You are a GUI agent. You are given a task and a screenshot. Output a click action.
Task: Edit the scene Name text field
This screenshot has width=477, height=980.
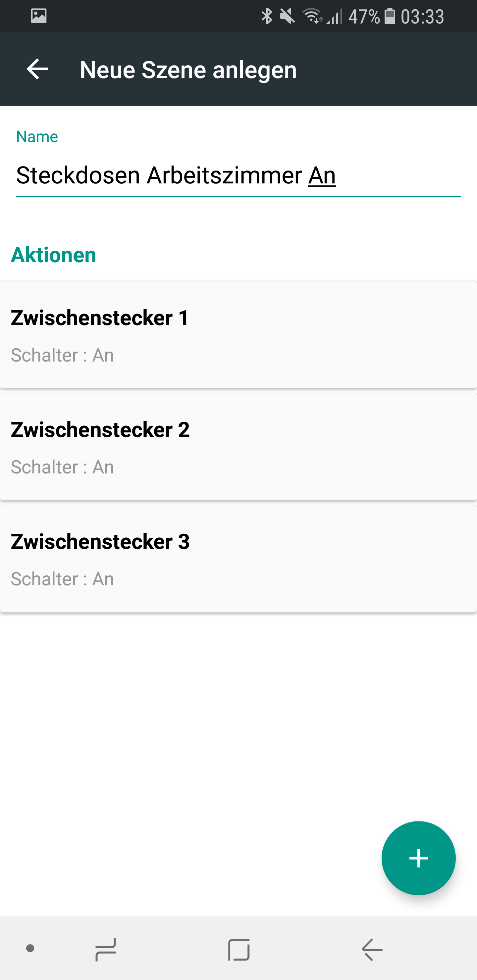[238, 176]
